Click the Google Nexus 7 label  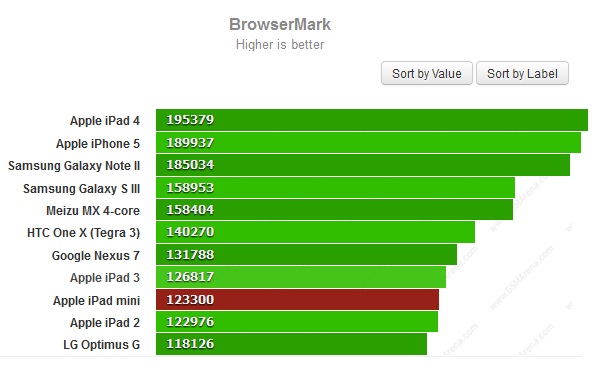96,256
